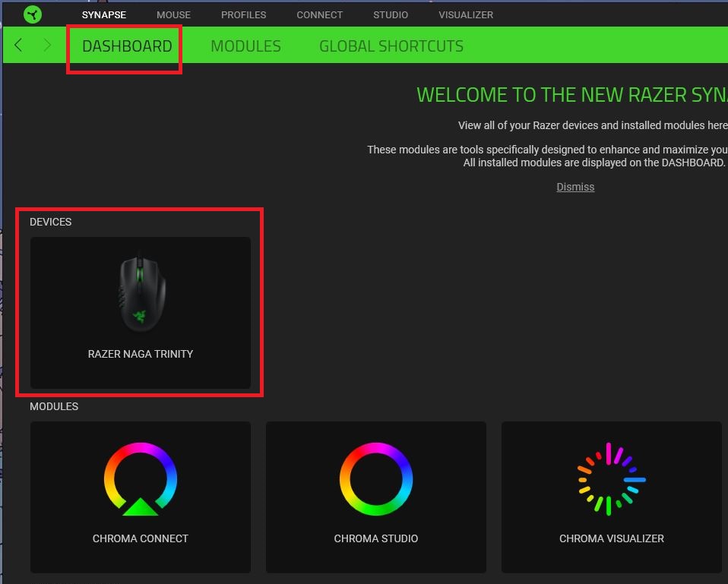Screen dimensions: 728x584
Task: Click the CHROMA STUDIO label
Action: [376, 538]
